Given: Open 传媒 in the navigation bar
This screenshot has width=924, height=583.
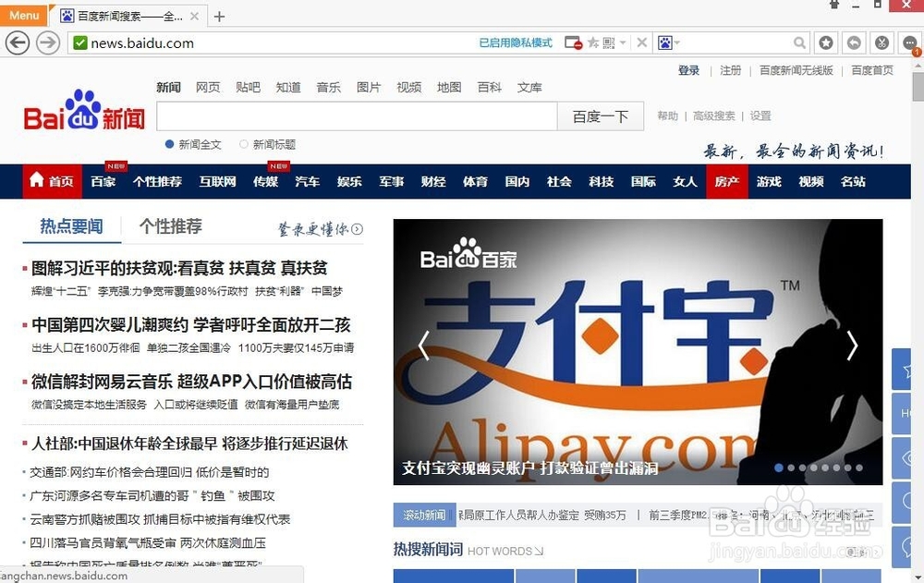Looking at the screenshot, I should click(x=266, y=181).
